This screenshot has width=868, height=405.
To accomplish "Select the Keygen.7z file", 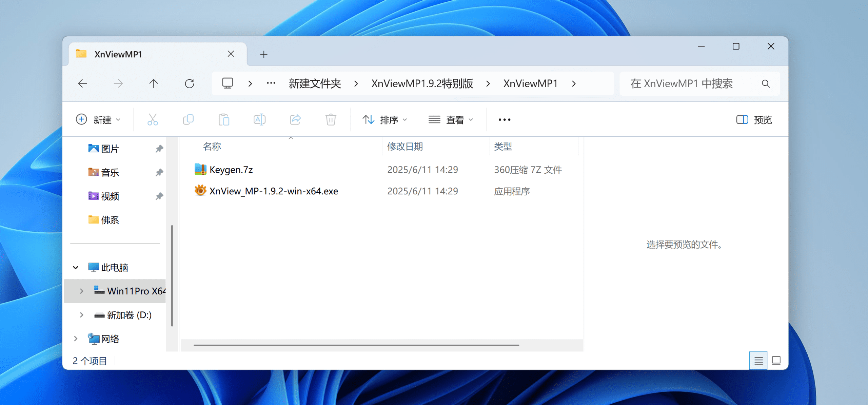I will coord(231,170).
